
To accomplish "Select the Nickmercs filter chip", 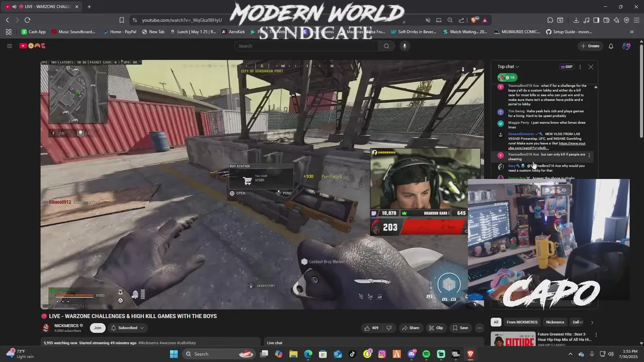I will [555, 322].
